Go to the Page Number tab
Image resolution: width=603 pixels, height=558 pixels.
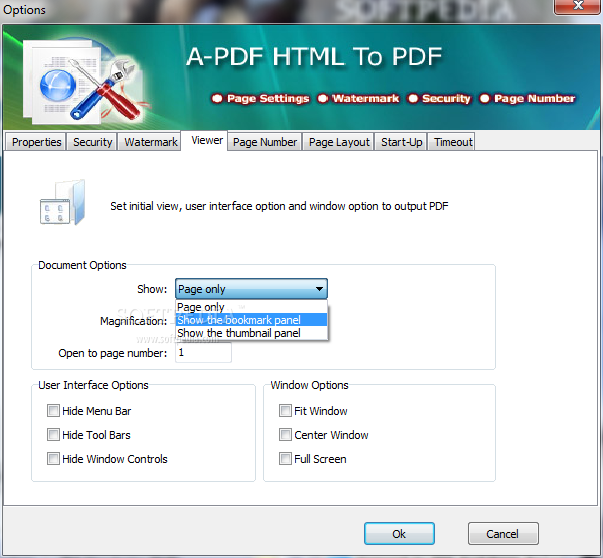[x=265, y=142]
